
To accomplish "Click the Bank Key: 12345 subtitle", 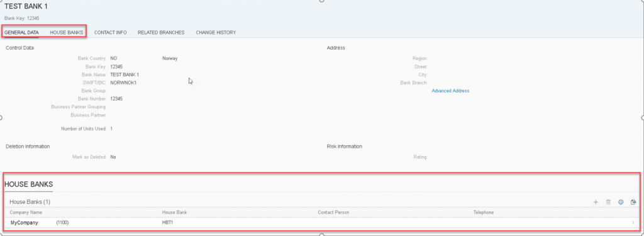I will point(22,18).
